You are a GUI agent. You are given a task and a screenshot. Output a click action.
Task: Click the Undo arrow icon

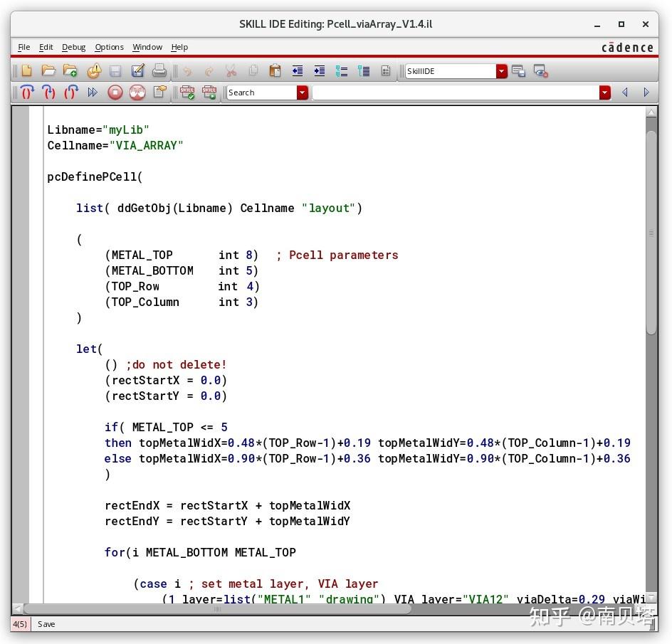click(x=187, y=72)
